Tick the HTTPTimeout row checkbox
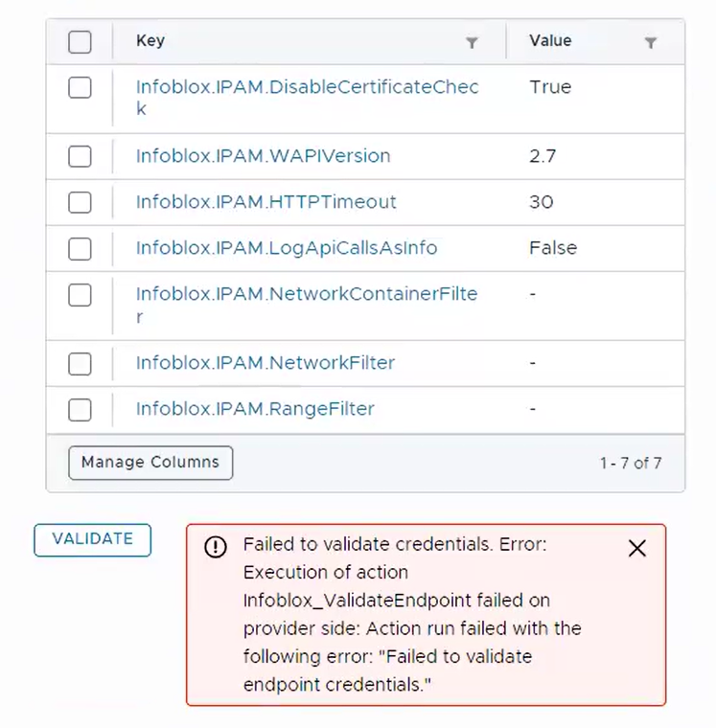This screenshot has width=716, height=728. 81,202
